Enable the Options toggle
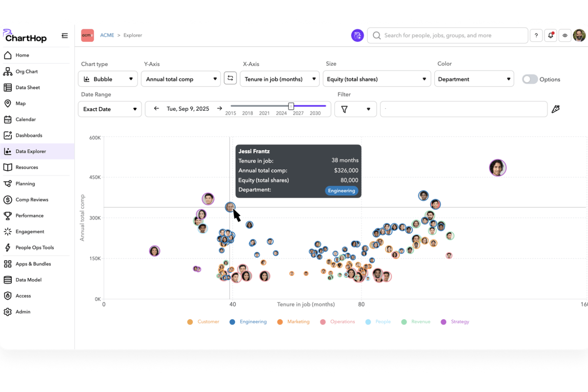This screenshot has width=588, height=392. point(530,79)
